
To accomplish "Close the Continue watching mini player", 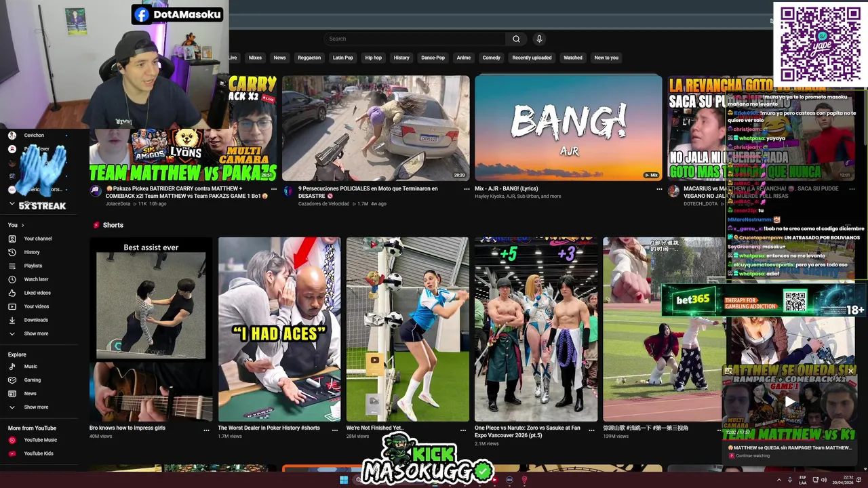I will (x=850, y=371).
